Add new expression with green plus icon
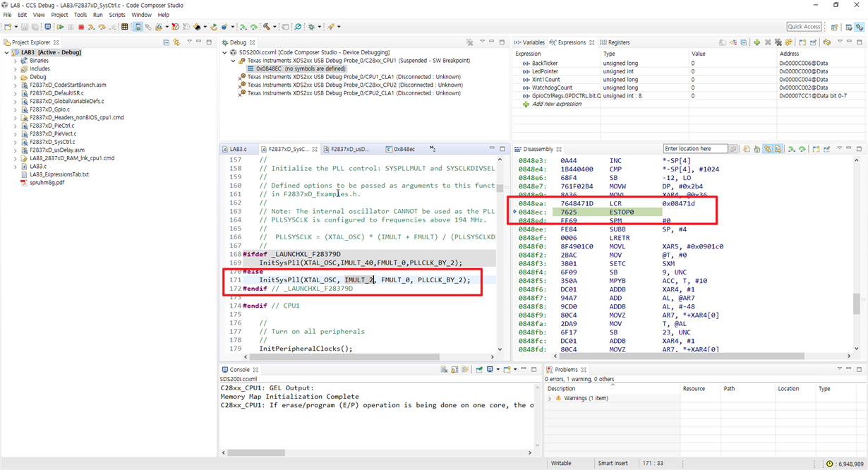Viewport: 868px width, 470px height. coord(757,42)
